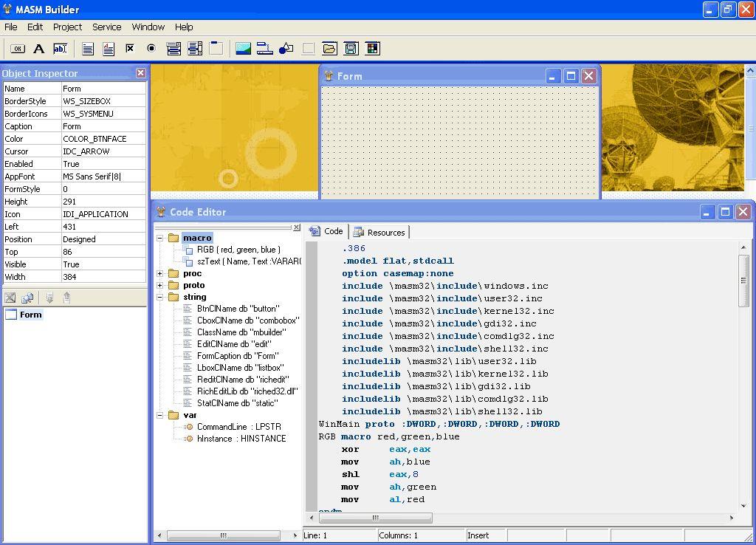Select the plain Memo text component tool
The image size is (756, 545).
coord(88,48)
